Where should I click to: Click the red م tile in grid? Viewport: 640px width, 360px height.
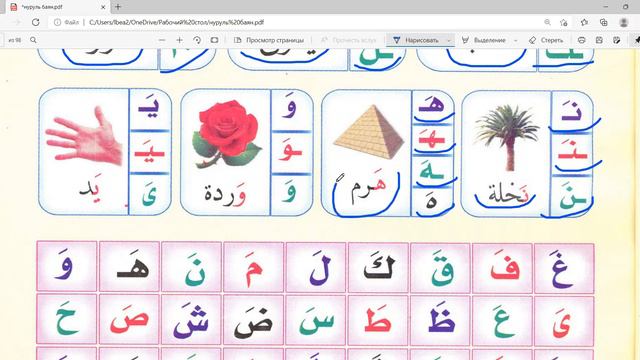pos(253,267)
